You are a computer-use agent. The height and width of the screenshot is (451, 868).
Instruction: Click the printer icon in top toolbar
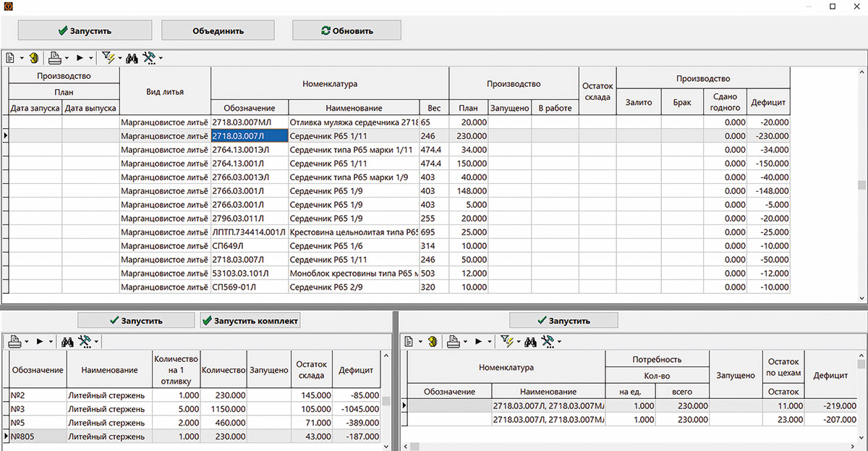[55, 57]
